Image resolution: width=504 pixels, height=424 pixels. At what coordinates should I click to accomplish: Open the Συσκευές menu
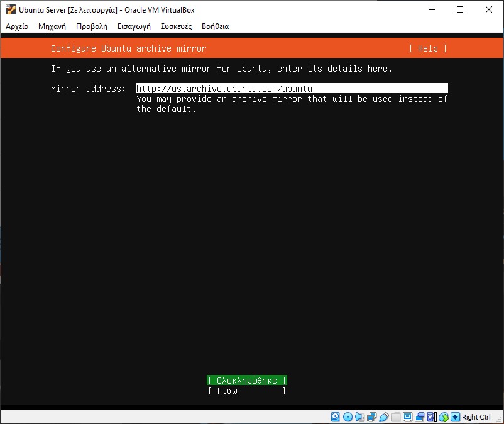pyautogui.click(x=176, y=26)
